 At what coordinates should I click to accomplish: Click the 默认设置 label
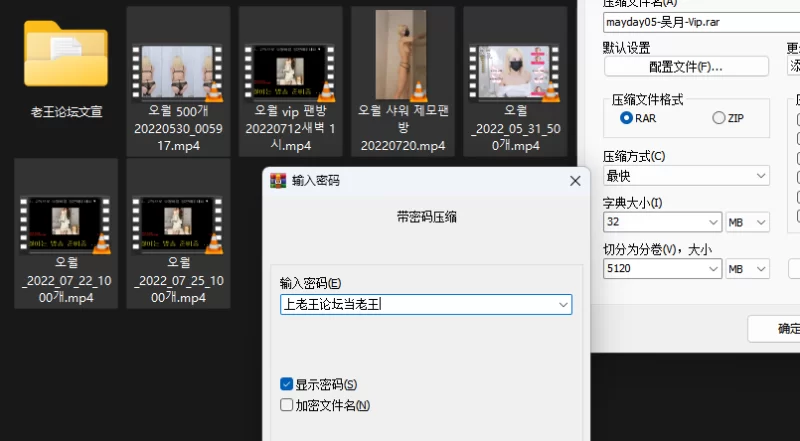click(x=627, y=48)
